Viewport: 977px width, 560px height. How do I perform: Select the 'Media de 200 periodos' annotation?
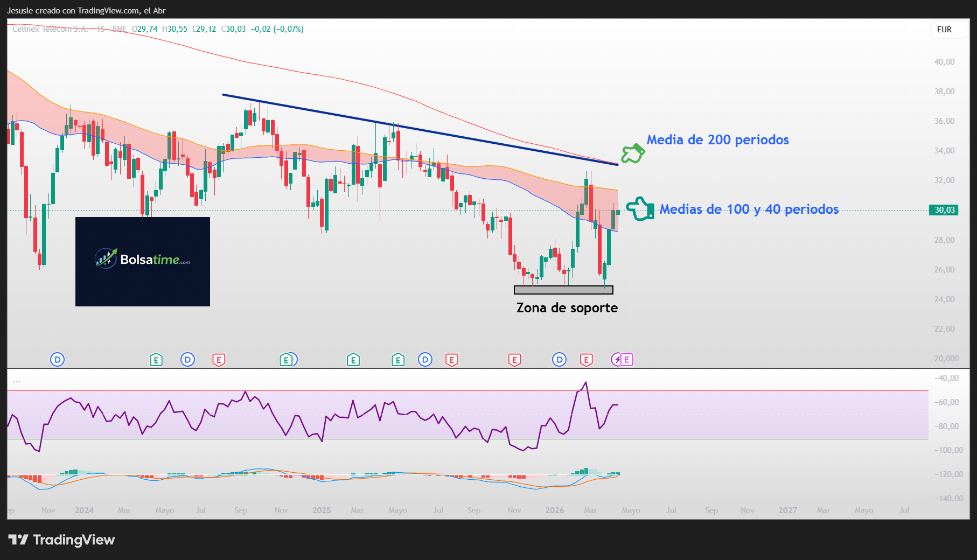pos(717,140)
